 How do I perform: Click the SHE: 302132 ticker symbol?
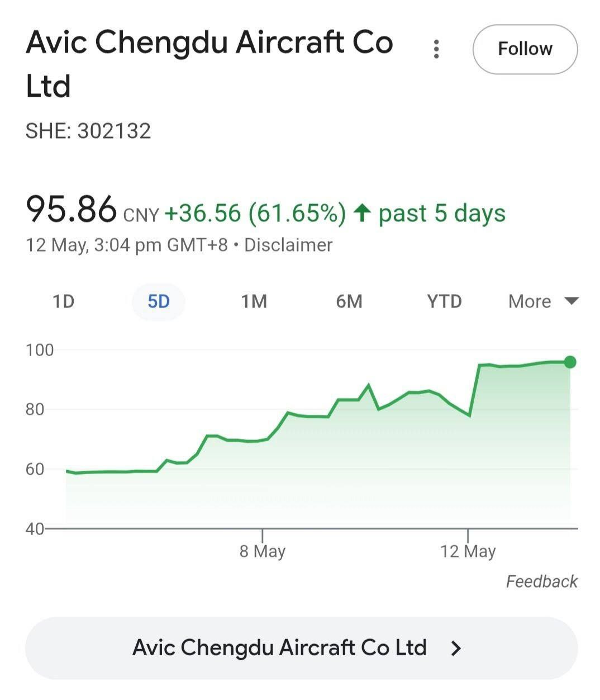point(88,131)
